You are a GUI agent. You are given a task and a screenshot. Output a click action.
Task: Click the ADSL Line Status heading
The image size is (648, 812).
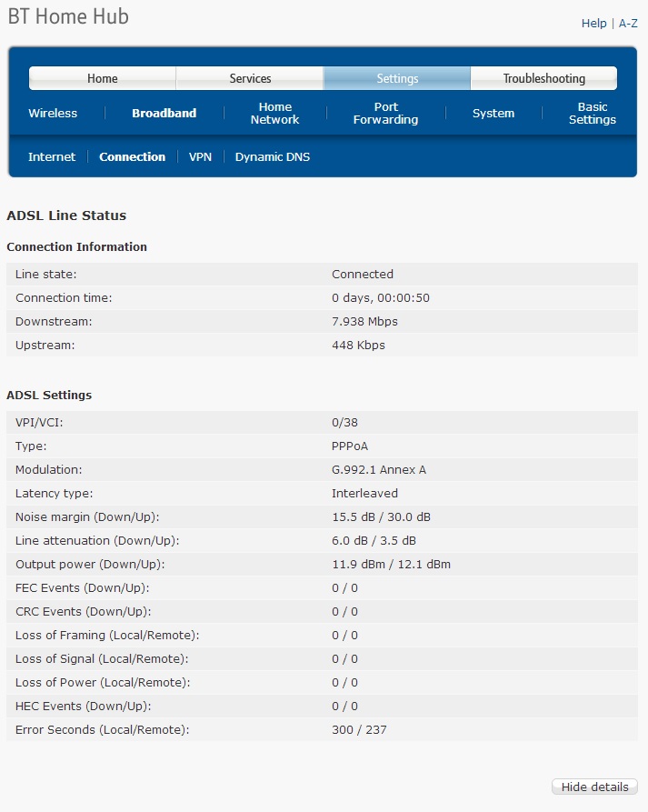pyautogui.click(x=66, y=216)
